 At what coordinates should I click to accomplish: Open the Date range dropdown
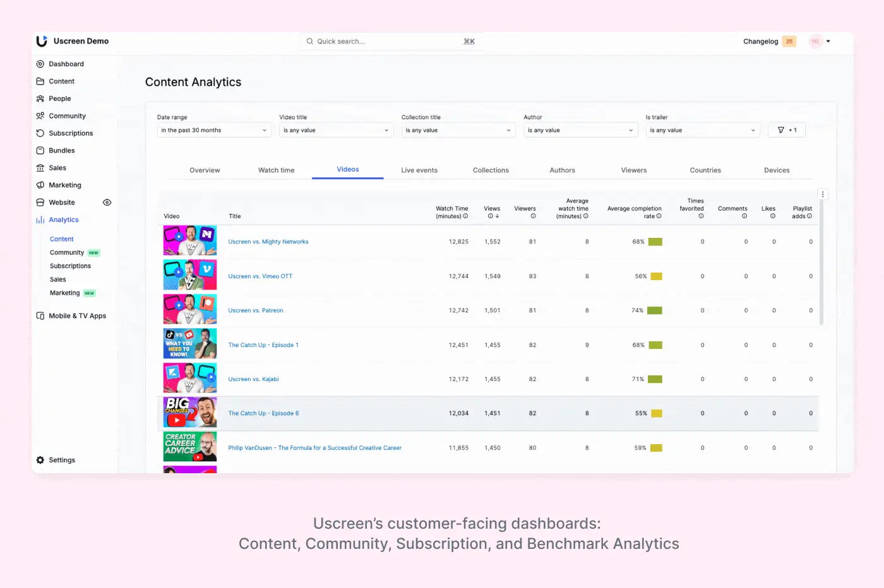(x=213, y=130)
